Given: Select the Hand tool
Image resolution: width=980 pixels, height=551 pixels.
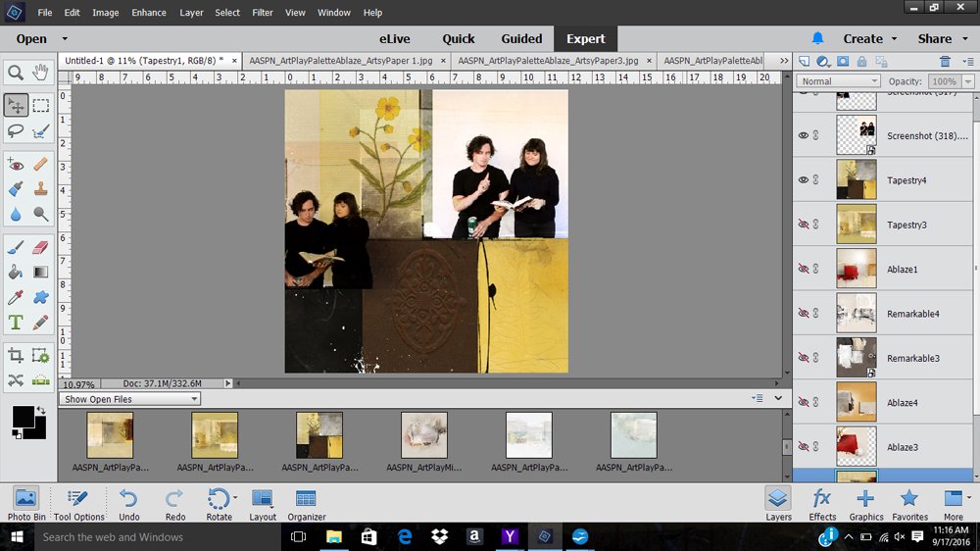Looking at the screenshot, I should (40, 73).
